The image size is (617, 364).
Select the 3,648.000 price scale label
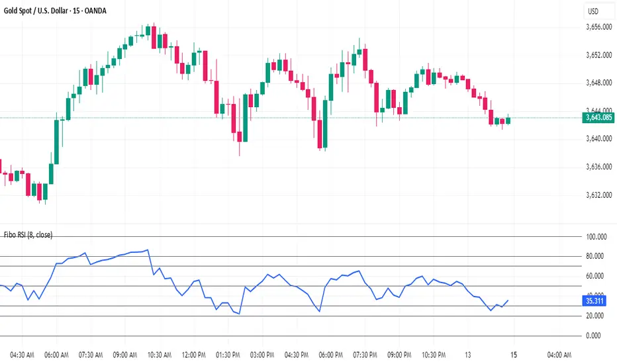[596, 83]
